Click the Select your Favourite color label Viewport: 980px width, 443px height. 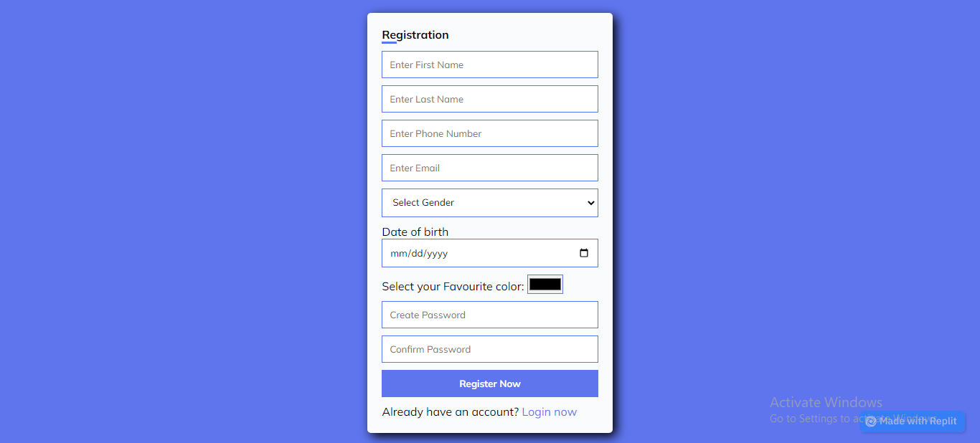pos(453,287)
